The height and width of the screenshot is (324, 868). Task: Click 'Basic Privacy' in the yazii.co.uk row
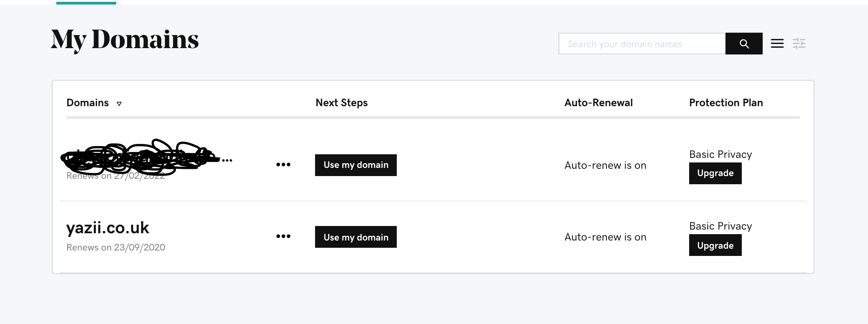(x=720, y=226)
